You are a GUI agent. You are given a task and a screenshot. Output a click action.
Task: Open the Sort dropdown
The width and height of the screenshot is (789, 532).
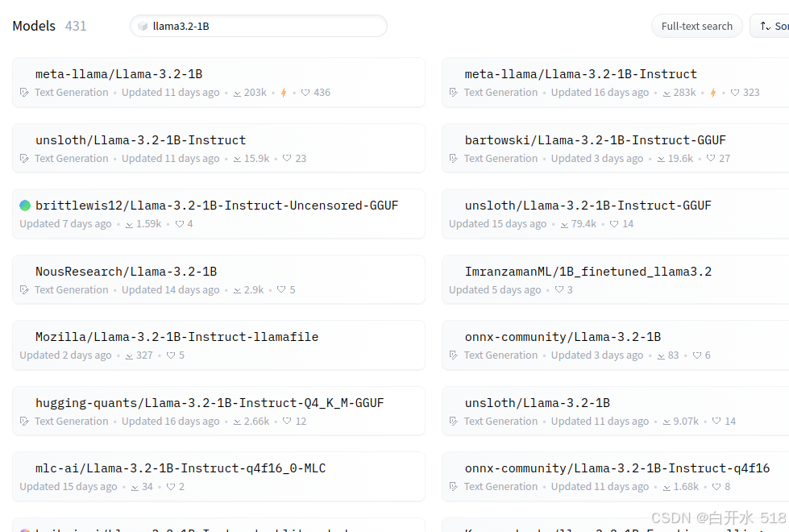[x=770, y=26]
